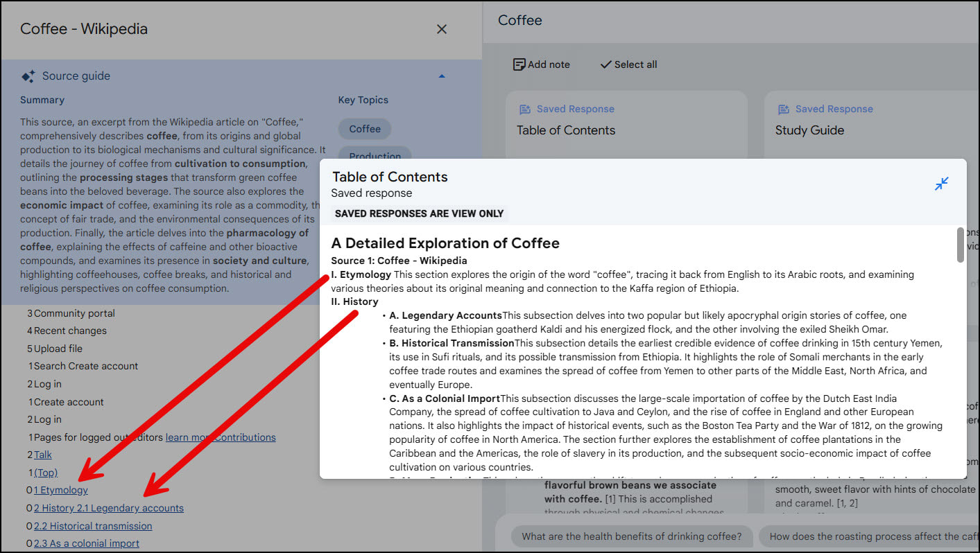Click the Source 1: Coffee - Wikipedia line

tap(399, 261)
